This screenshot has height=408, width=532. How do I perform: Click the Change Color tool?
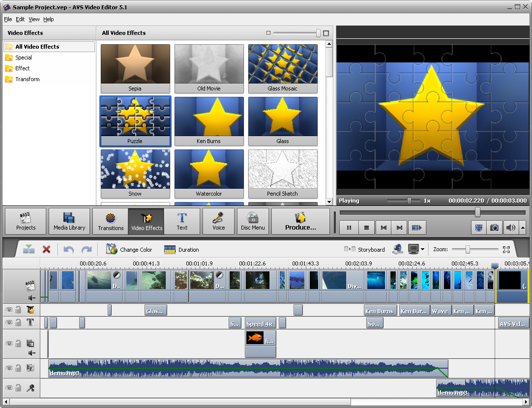pos(129,250)
